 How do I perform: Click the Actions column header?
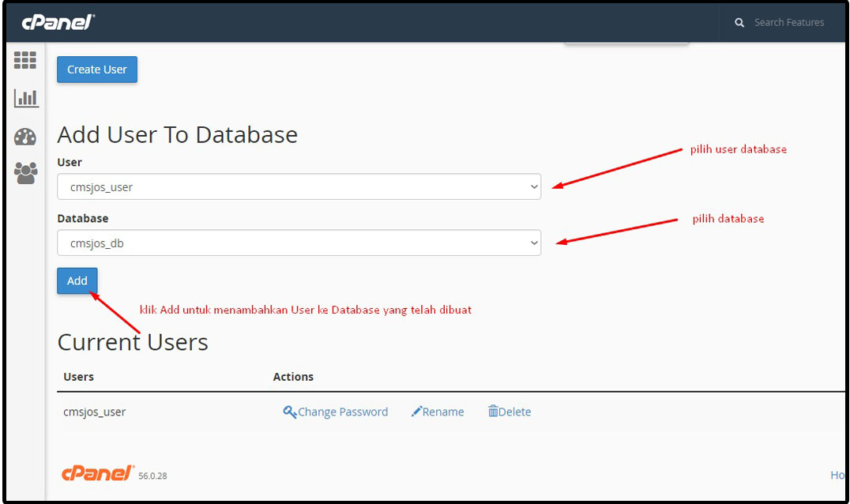(293, 377)
